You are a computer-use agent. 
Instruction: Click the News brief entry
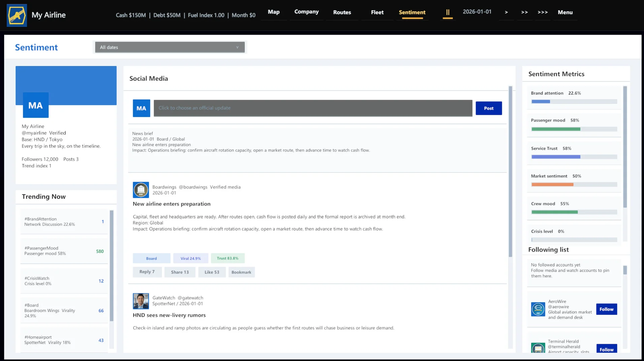[x=317, y=150]
